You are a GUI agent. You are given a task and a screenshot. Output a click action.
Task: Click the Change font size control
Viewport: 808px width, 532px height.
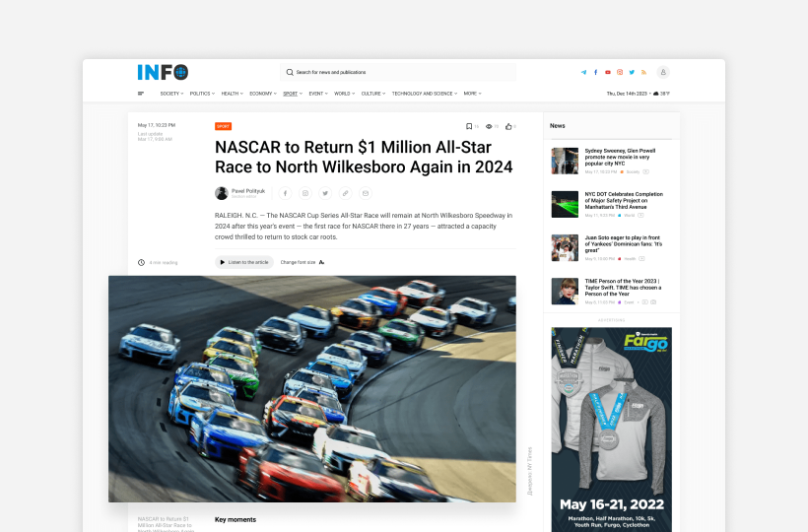coord(302,262)
